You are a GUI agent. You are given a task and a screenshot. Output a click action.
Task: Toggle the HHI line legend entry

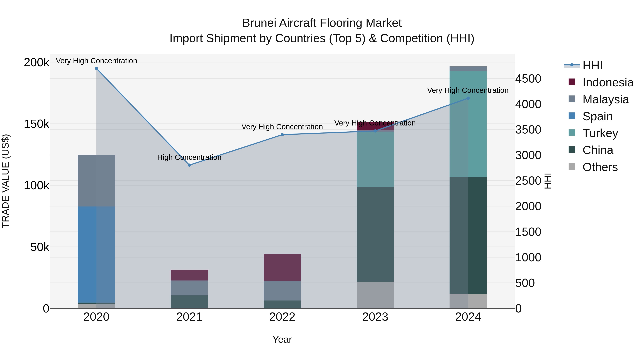pyautogui.click(x=583, y=65)
